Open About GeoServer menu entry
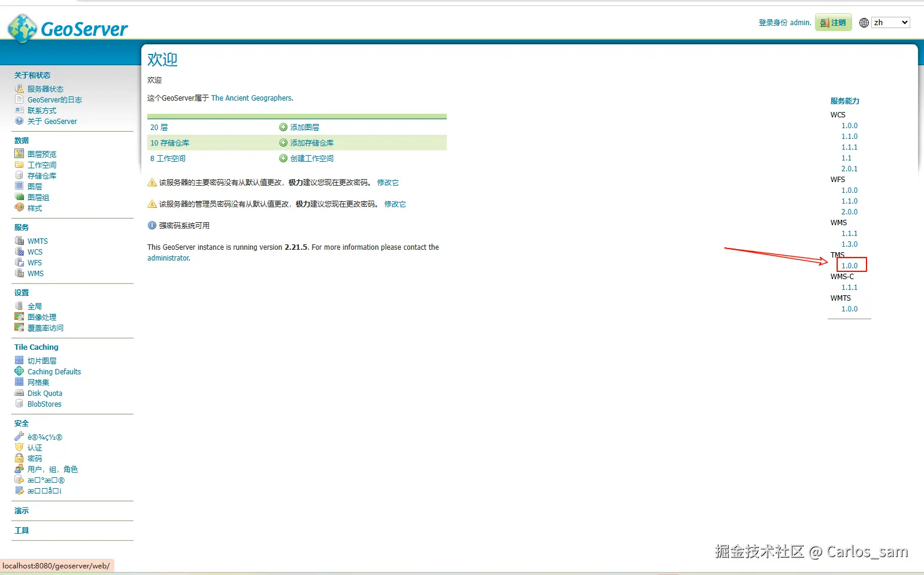 click(52, 122)
